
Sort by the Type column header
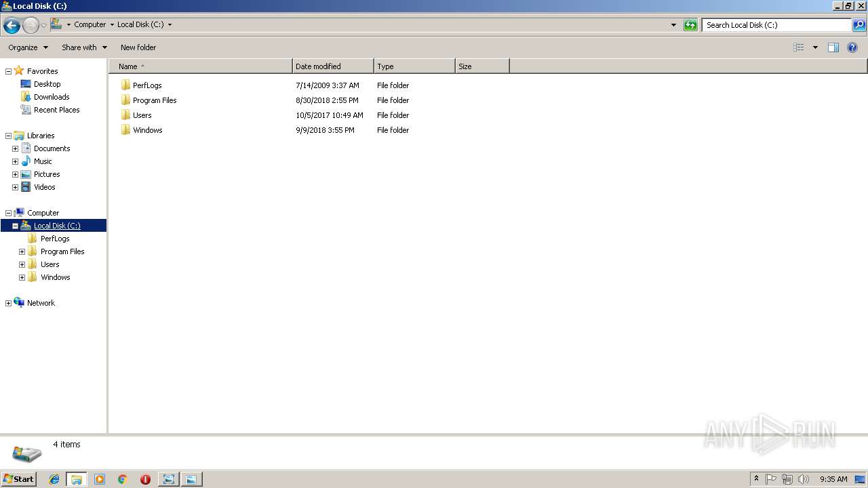(414, 66)
